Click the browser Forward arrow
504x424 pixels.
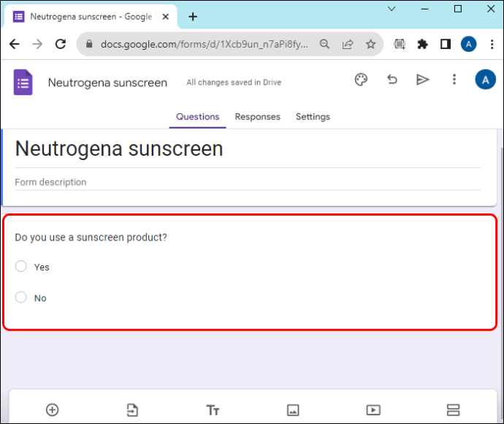(x=37, y=44)
